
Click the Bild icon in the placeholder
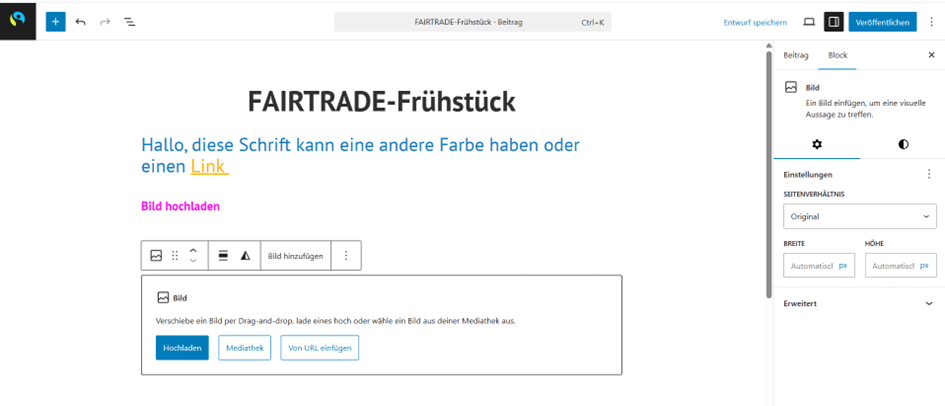click(x=163, y=297)
